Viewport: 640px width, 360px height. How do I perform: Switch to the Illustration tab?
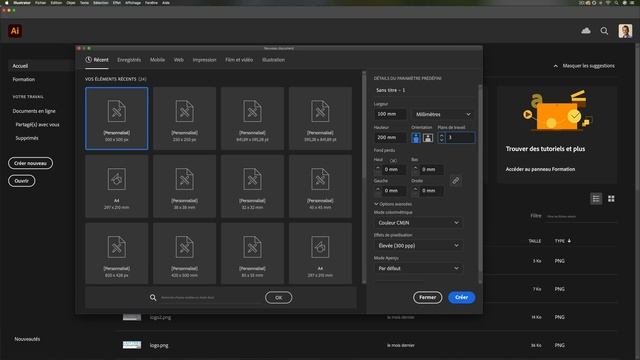pyautogui.click(x=273, y=60)
